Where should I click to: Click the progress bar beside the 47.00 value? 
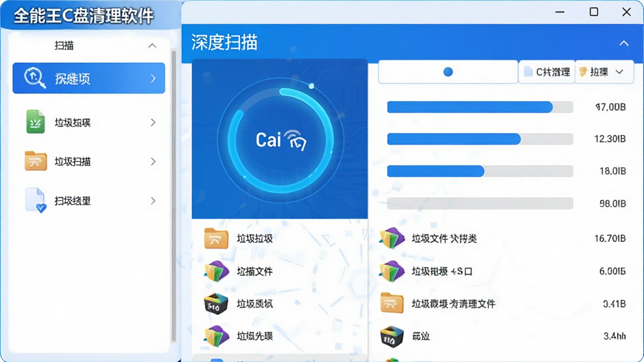click(x=480, y=107)
